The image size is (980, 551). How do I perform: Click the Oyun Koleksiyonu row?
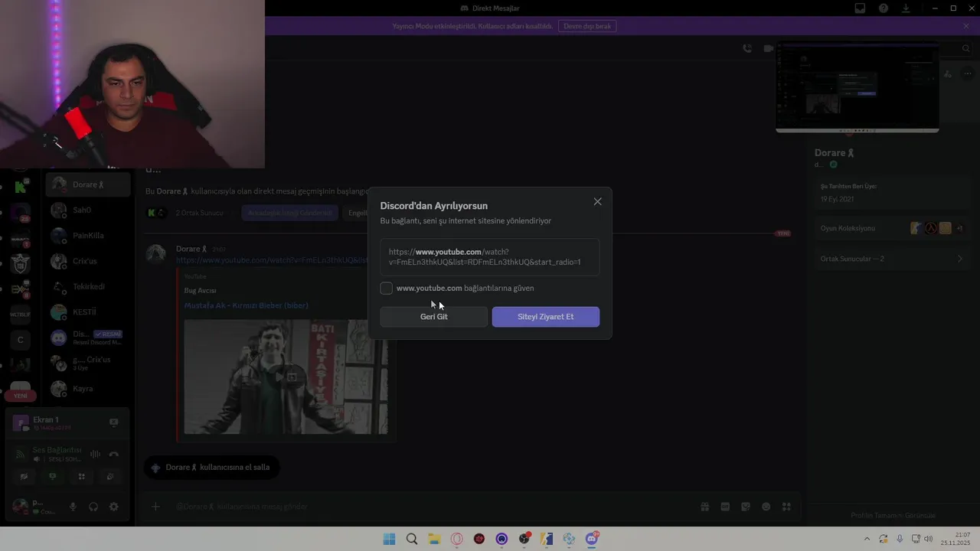[x=892, y=228]
